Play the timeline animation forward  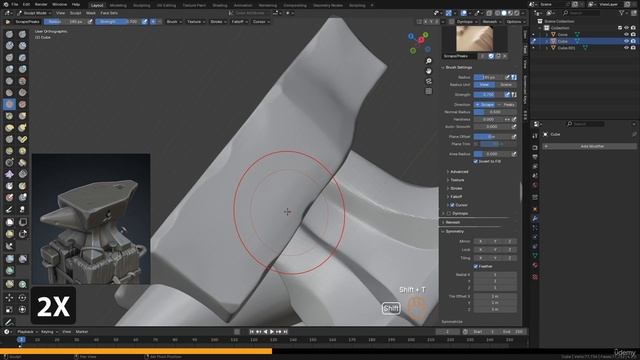272,332
